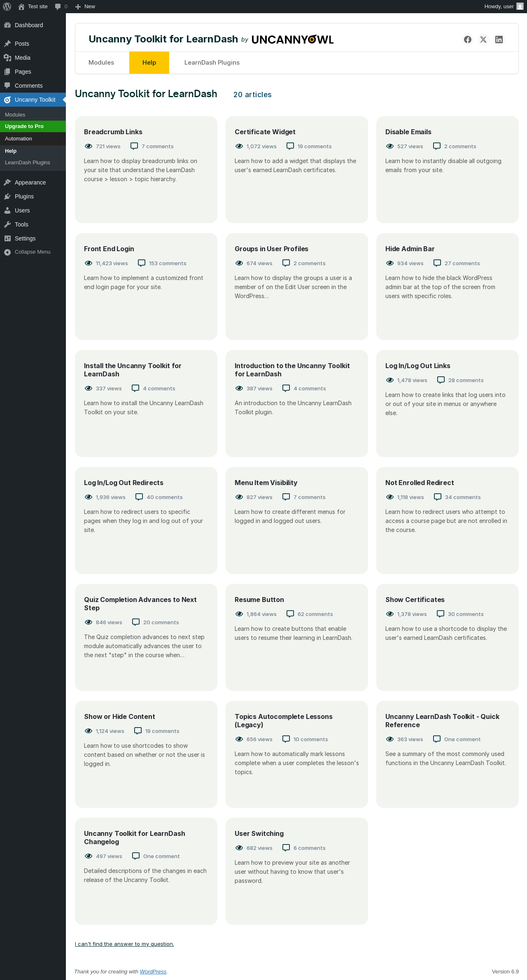Click "Uncanny LearnDash Toolkit - Quick Reference" title
Image resolution: width=527 pixels, height=980 pixels.
(x=442, y=721)
